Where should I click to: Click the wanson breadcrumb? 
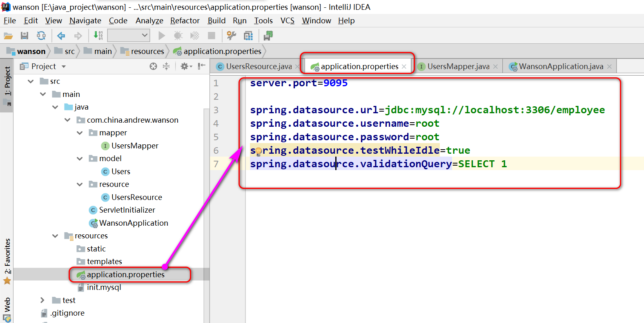point(27,51)
